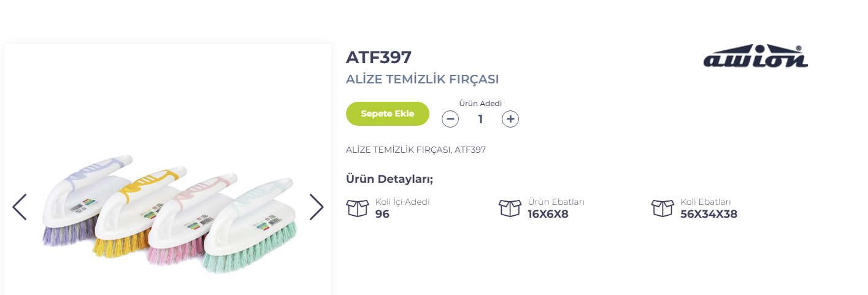Image resolution: width=868 pixels, height=295 pixels.
Task: Click the ALİZE TEMİZLİK FIRÇASI product title
Action: (423, 79)
